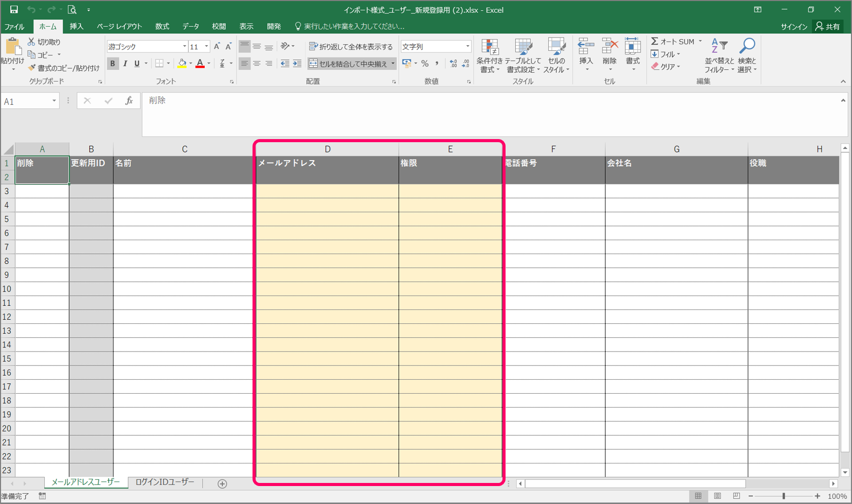Image resolution: width=852 pixels, height=504 pixels.
Task: Toggle Bold formatting
Action: (112, 64)
